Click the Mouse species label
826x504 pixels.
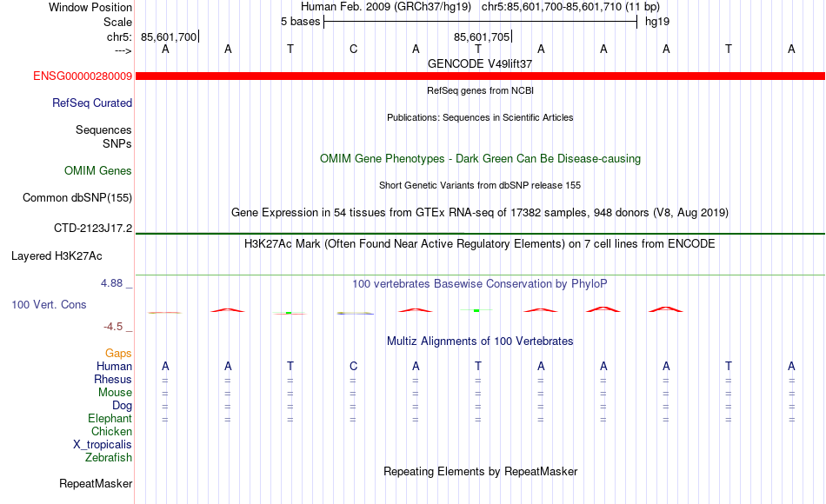(115, 393)
